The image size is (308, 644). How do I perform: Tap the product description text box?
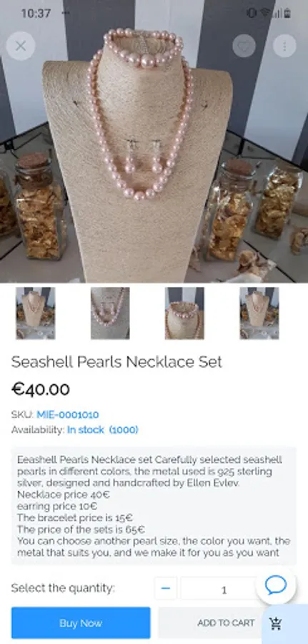(x=154, y=506)
